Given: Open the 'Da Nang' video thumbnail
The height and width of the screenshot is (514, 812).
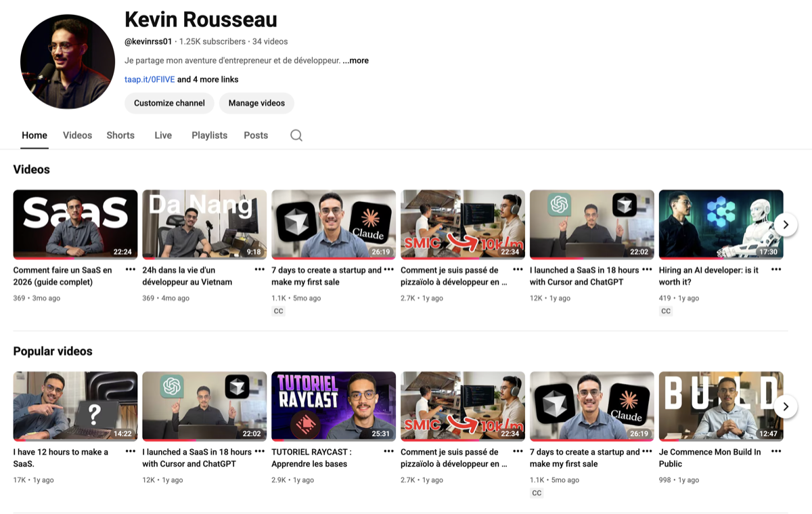Looking at the screenshot, I should [204, 224].
